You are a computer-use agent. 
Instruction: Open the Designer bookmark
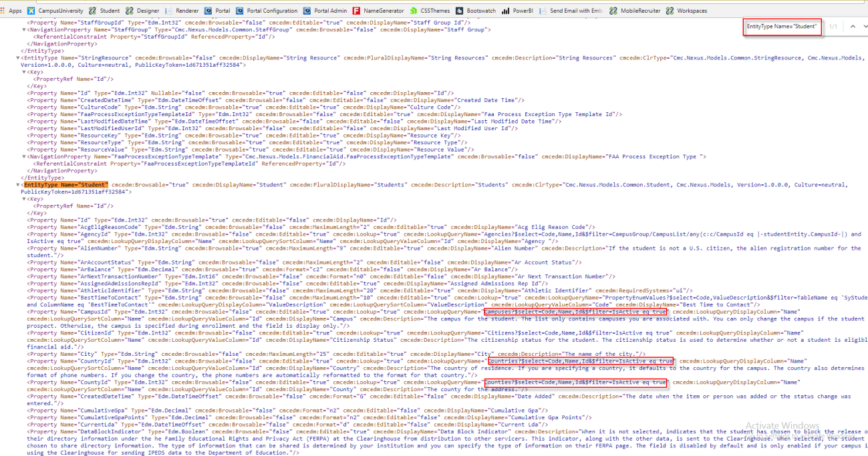click(142, 11)
